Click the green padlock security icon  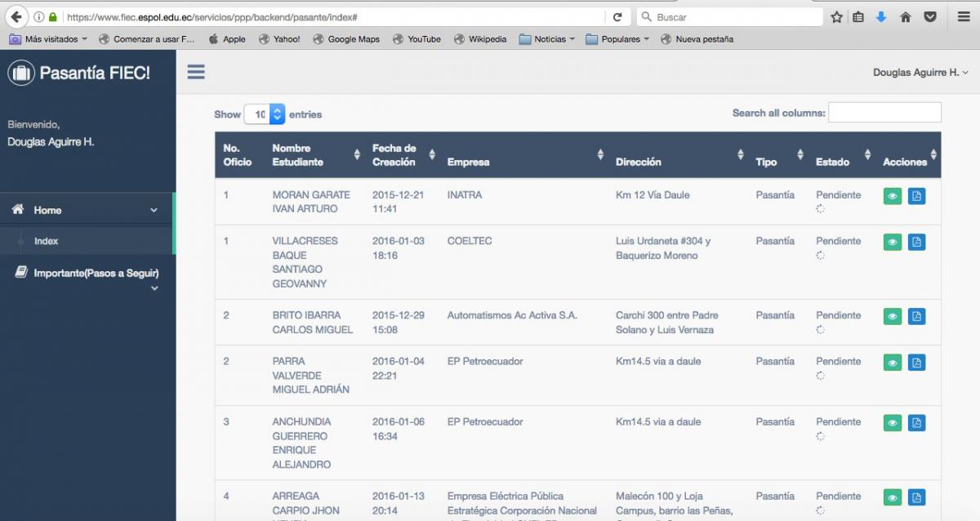pos(53,16)
